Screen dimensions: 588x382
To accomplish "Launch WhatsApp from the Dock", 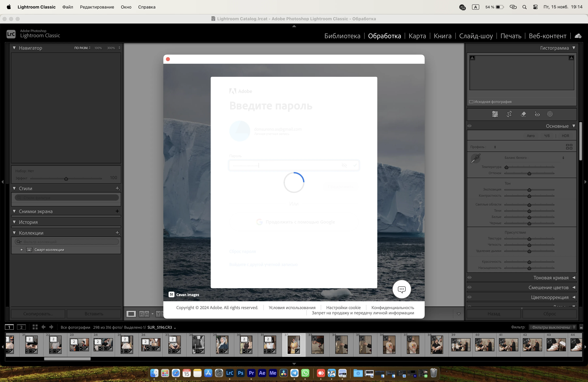I will (x=305, y=373).
